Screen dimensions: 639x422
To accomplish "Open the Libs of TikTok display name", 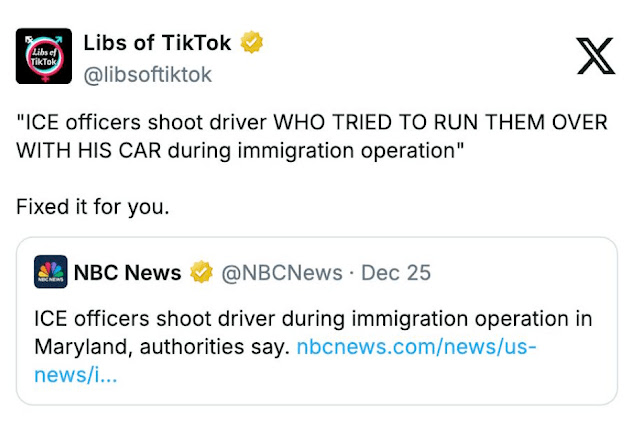I will coord(157,43).
